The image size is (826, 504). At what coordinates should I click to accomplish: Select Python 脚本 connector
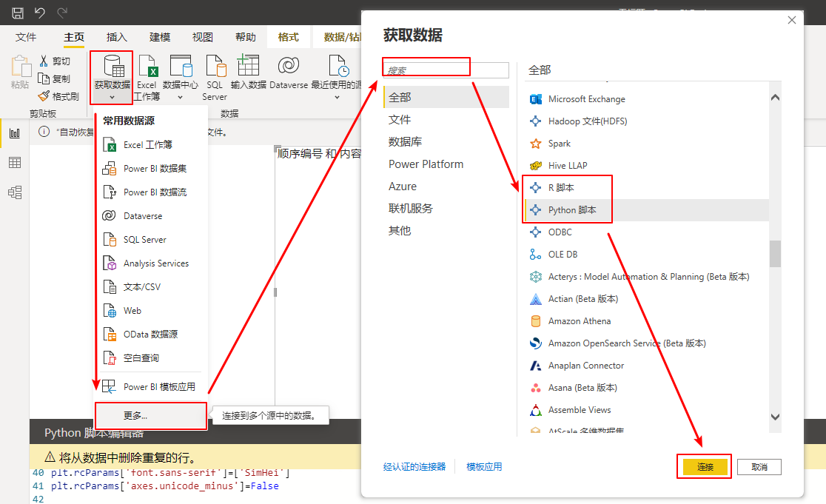point(646,209)
